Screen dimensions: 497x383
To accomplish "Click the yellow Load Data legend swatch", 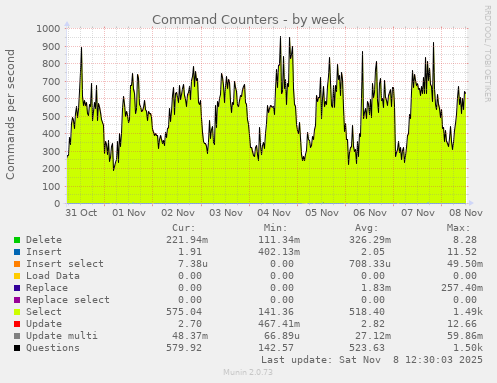I will point(17,276).
